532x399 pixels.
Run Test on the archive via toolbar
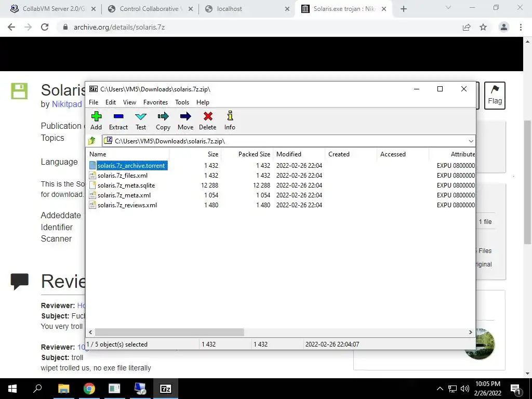[x=140, y=121]
